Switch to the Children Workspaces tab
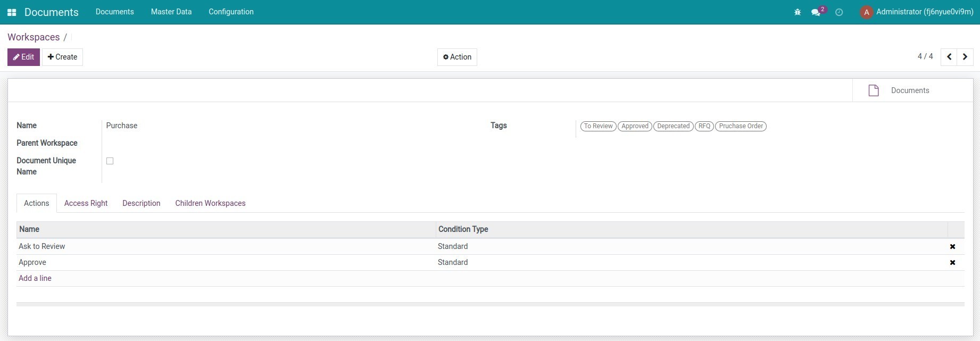The height and width of the screenshot is (341, 980). (x=210, y=203)
